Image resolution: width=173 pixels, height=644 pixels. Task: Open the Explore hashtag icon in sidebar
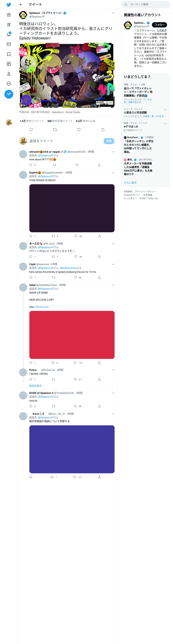(x=9, y=25)
